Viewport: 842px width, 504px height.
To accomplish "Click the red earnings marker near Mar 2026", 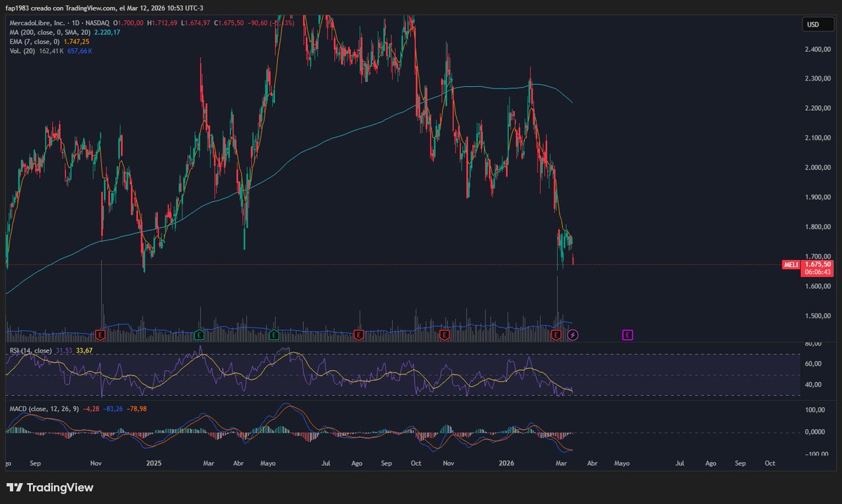I will [557, 335].
